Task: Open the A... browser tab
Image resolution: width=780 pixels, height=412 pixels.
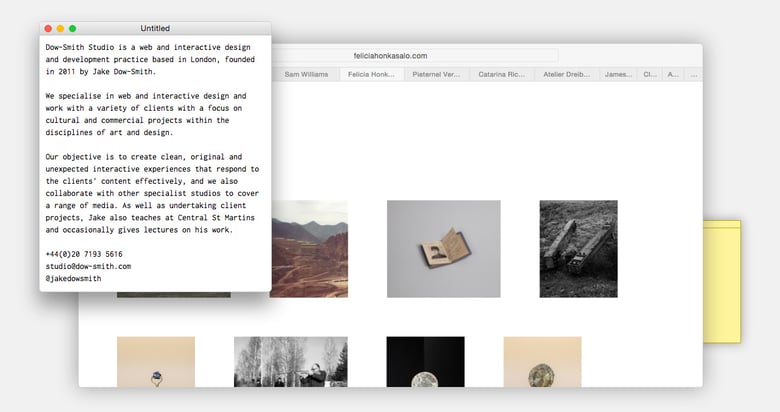Action: 673,74
